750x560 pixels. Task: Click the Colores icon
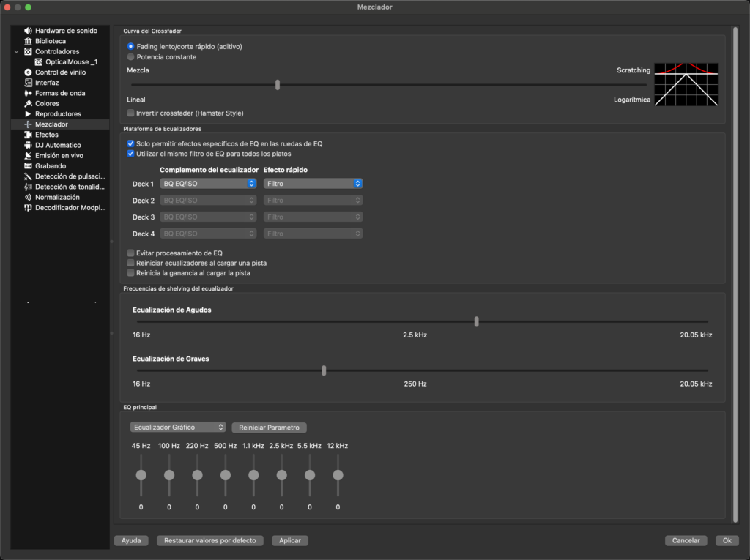[29, 104]
